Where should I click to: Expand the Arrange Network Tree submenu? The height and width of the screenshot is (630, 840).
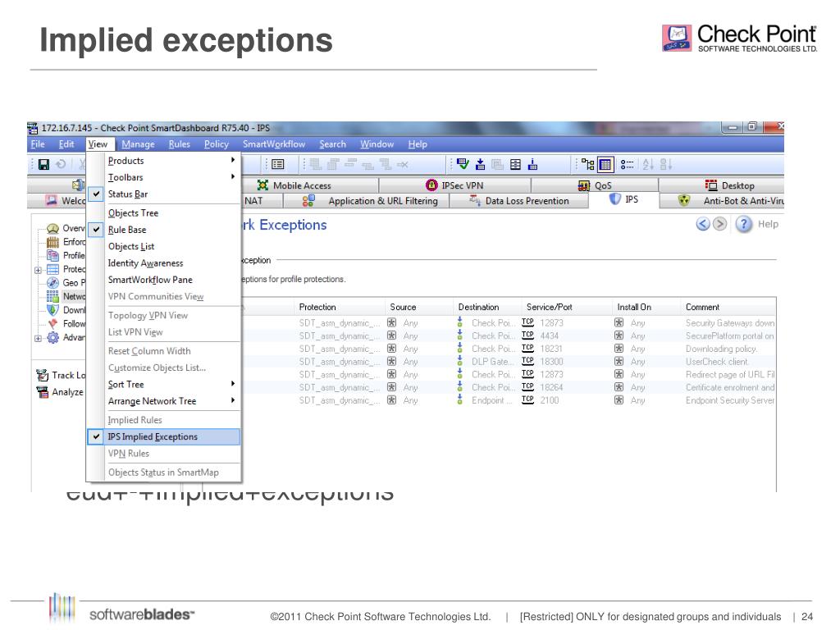(x=163, y=400)
